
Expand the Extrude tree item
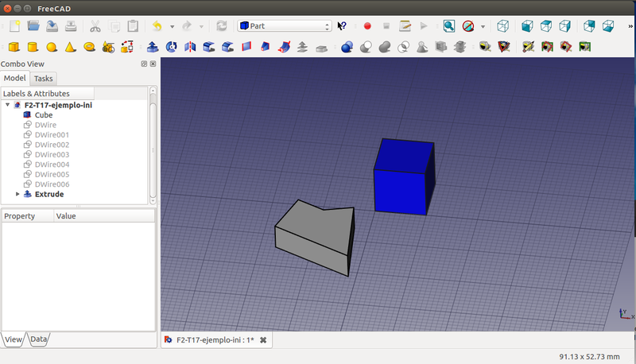pyautogui.click(x=17, y=194)
